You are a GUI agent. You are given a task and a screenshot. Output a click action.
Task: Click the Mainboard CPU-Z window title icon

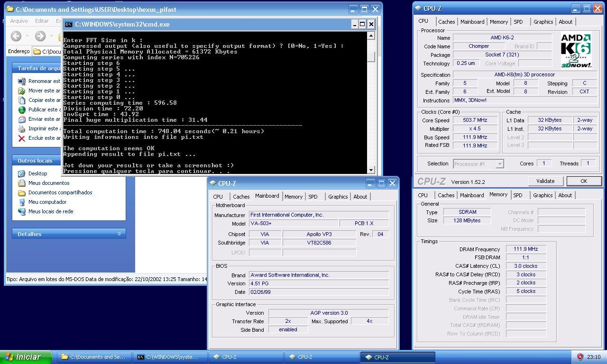(213, 183)
